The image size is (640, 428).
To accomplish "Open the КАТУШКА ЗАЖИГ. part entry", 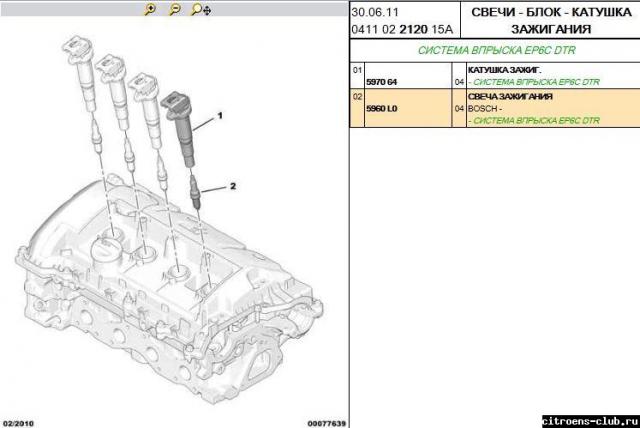I will pyautogui.click(x=500, y=70).
